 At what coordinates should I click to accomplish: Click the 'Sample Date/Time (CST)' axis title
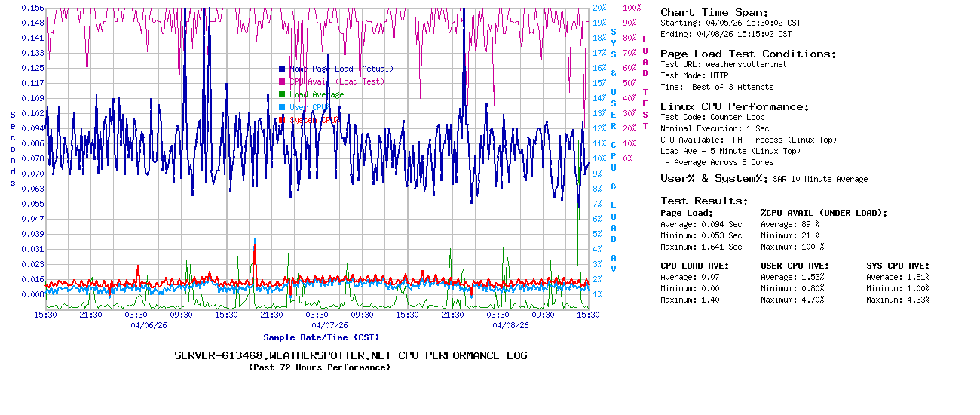click(321, 337)
